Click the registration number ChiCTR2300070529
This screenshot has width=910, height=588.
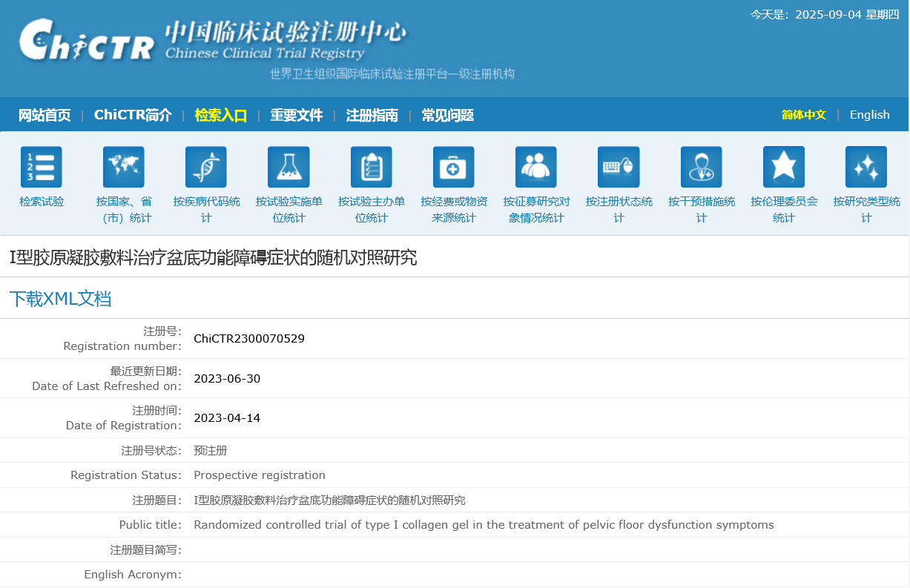[x=249, y=339]
